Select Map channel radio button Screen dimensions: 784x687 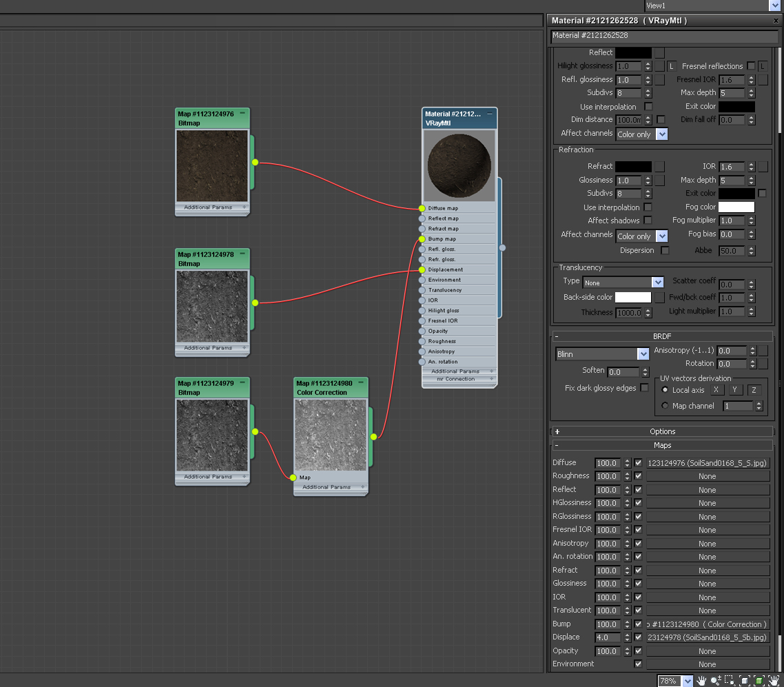point(665,405)
